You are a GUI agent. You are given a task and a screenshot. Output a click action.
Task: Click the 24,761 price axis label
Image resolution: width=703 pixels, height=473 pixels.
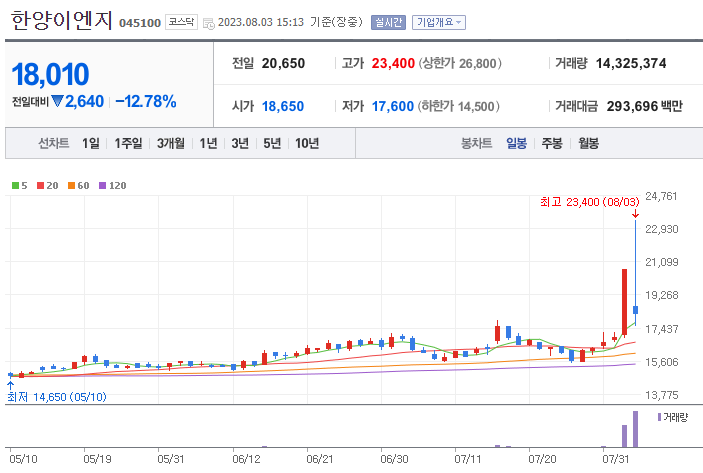pos(661,196)
